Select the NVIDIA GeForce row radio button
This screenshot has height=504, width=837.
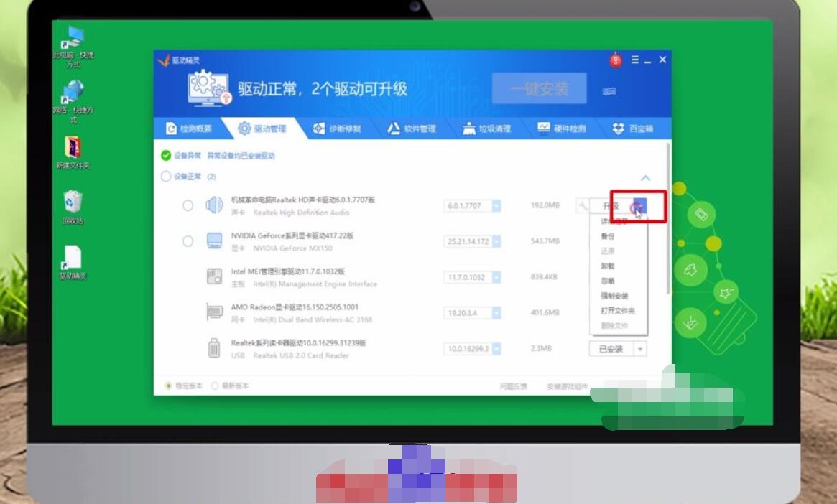coord(188,241)
